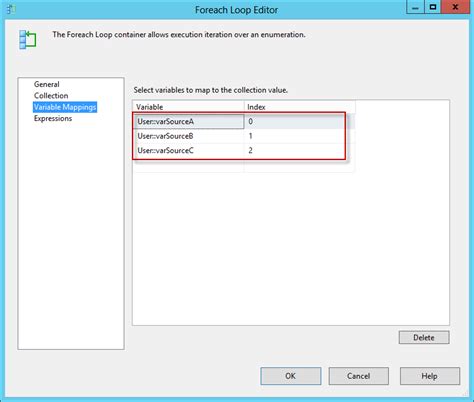Click index value 2 cell
This screenshot has height=402, width=474.
pyautogui.click(x=299, y=150)
